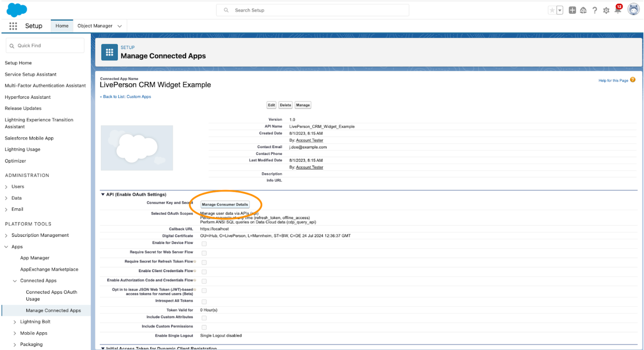Expand the Data tree node
The height and width of the screenshot is (350, 644).
click(x=6, y=198)
